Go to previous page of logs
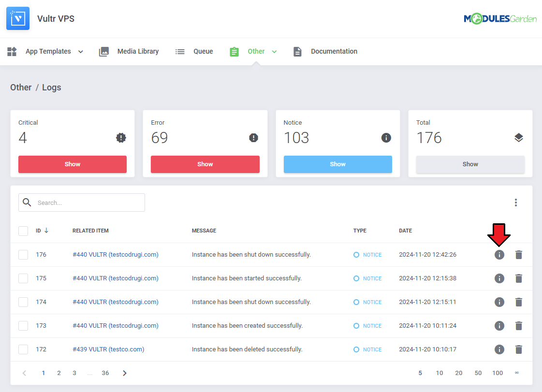The width and height of the screenshot is (542, 392). click(x=24, y=373)
